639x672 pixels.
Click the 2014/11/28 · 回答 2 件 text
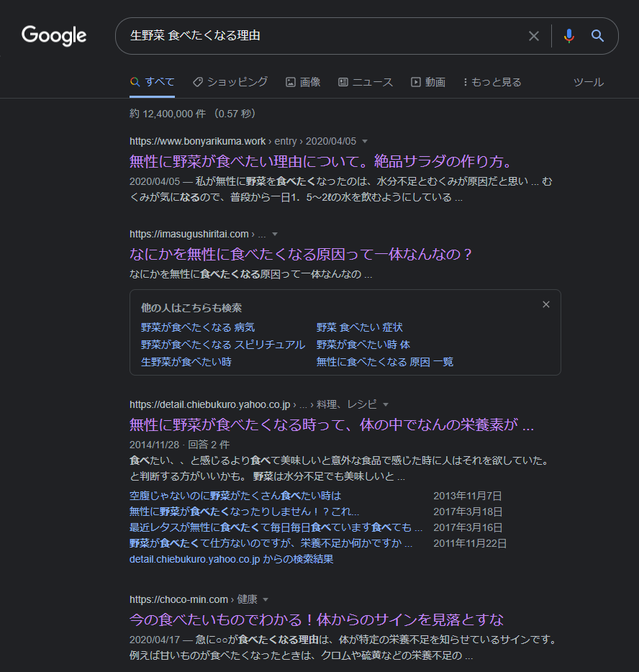point(180,445)
